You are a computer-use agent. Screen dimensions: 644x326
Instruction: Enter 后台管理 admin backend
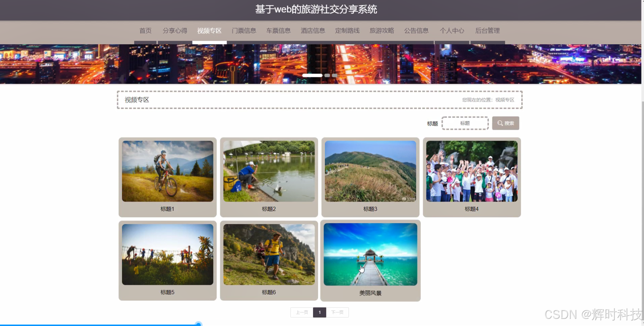[487, 31]
